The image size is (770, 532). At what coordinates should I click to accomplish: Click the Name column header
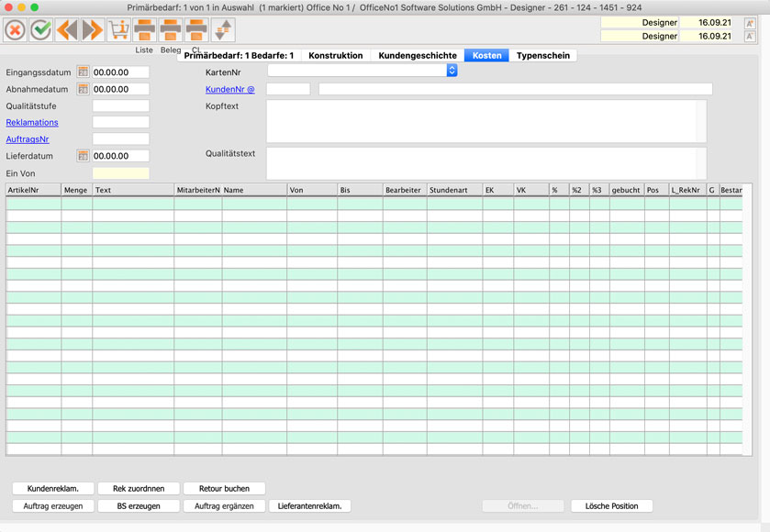254,190
